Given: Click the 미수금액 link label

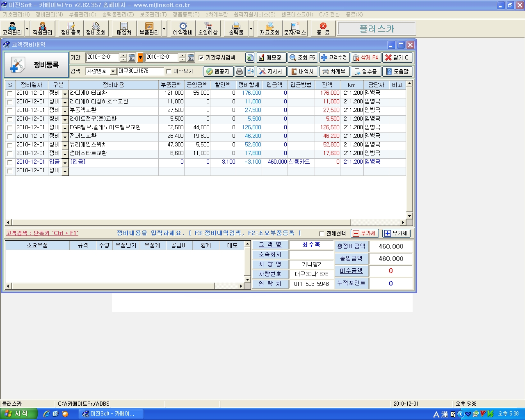Looking at the screenshot, I should coord(352,271).
